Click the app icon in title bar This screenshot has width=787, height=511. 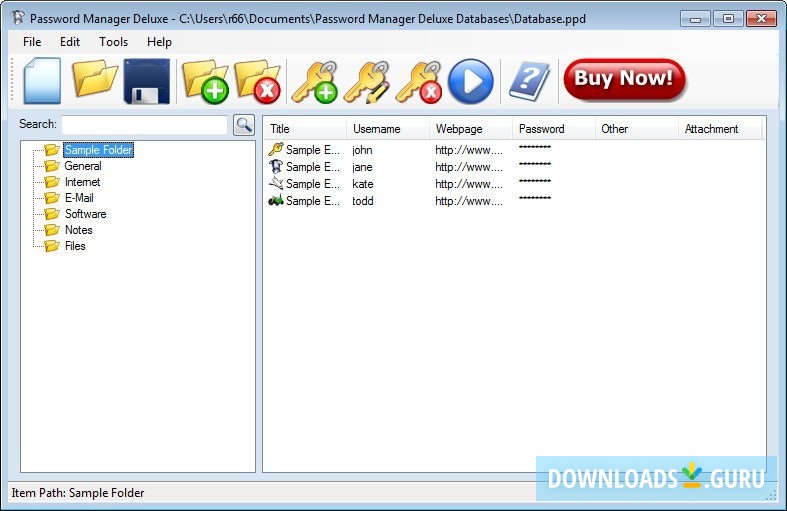pyautogui.click(x=18, y=19)
